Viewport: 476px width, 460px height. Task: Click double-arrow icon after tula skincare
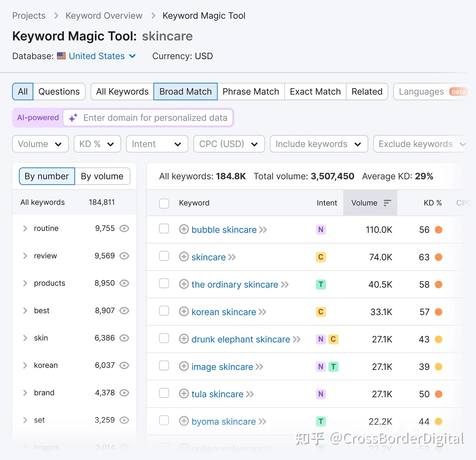(250, 394)
